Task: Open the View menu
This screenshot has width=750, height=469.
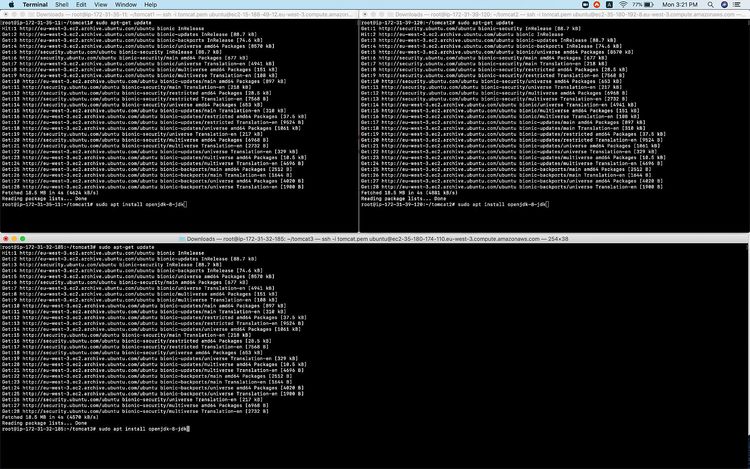Action: pyautogui.click(x=100, y=4)
